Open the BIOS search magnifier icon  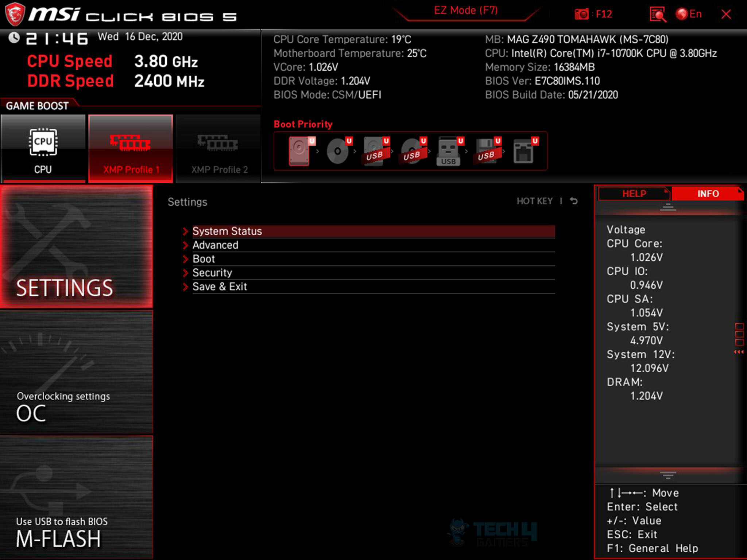click(658, 15)
